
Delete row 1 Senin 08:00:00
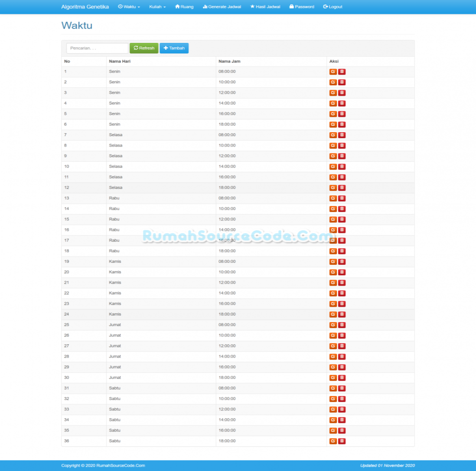click(342, 72)
